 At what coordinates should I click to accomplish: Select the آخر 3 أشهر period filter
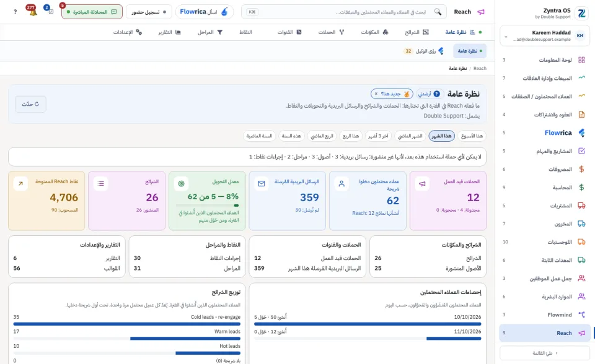[x=378, y=136]
